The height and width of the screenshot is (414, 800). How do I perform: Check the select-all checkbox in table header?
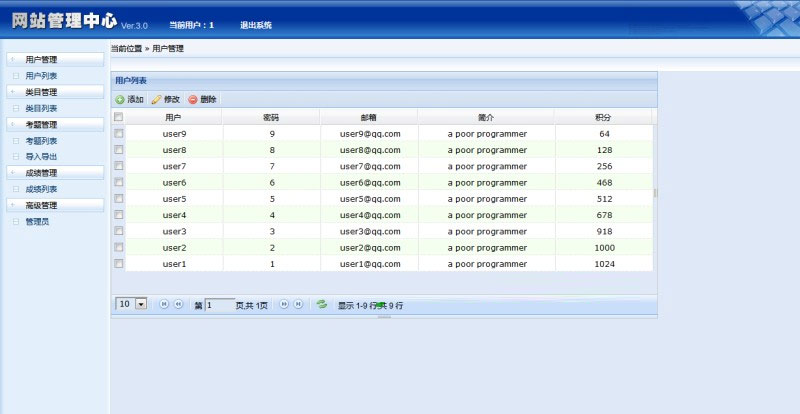click(119, 117)
